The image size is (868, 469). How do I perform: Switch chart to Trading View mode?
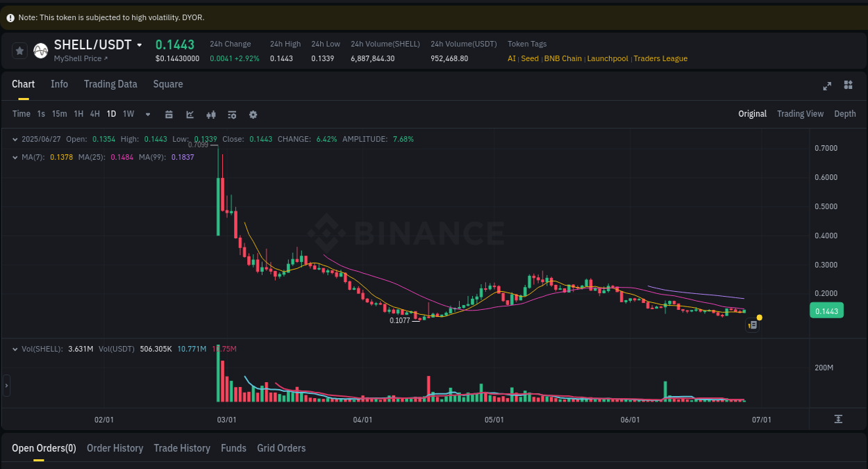[800, 113]
